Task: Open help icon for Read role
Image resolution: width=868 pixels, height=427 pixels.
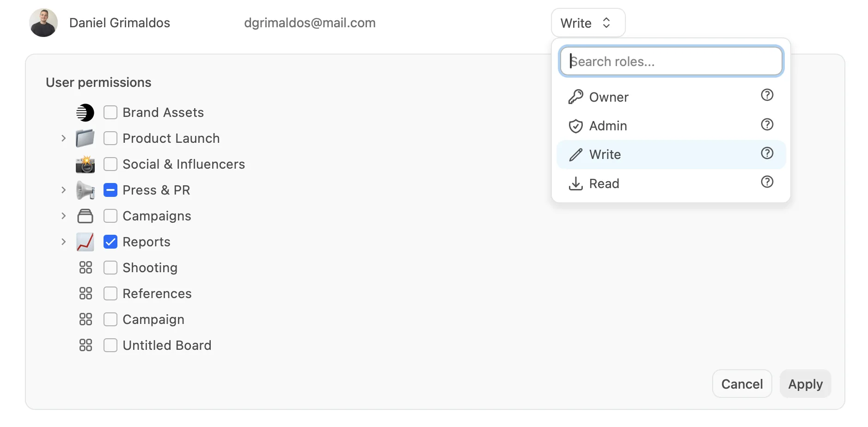Action: pos(767,182)
